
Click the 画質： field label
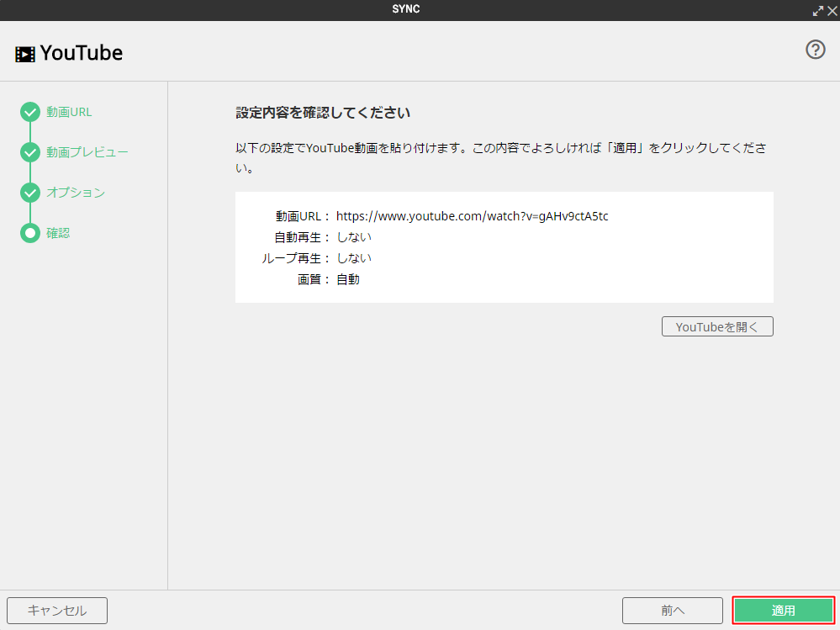pyautogui.click(x=314, y=279)
